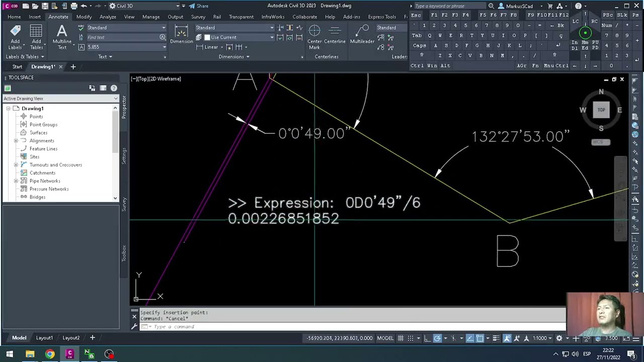Open File Explorer from the taskbar

[x=30, y=354]
